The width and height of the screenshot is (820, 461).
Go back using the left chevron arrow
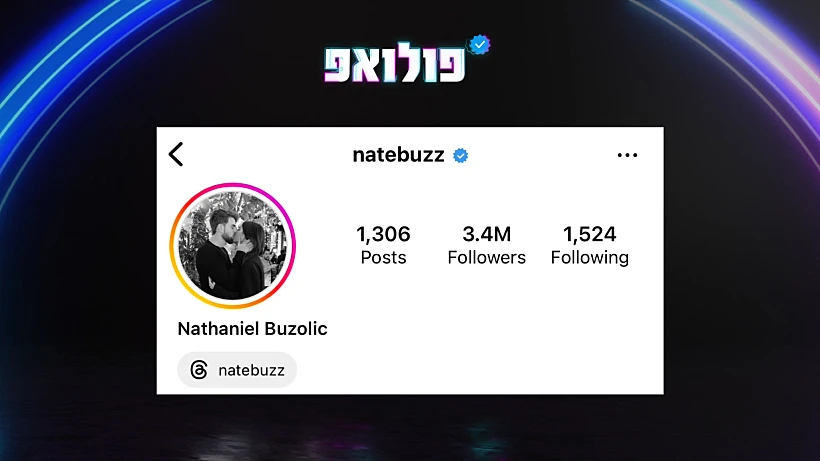click(x=176, y=154)
